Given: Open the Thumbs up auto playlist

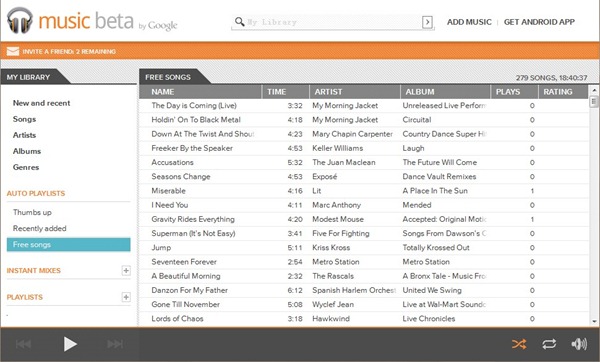Looking at the screenshot, I should pyautogui.click(x=32, y=212).
